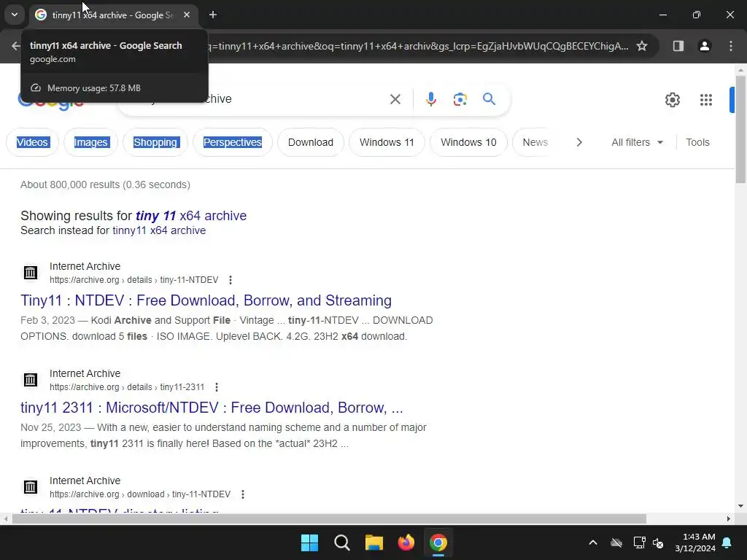Bookmark this page with the star icon
Viewport: 747px width, 560px height.
pyautogui.click(x=642, y=46)
